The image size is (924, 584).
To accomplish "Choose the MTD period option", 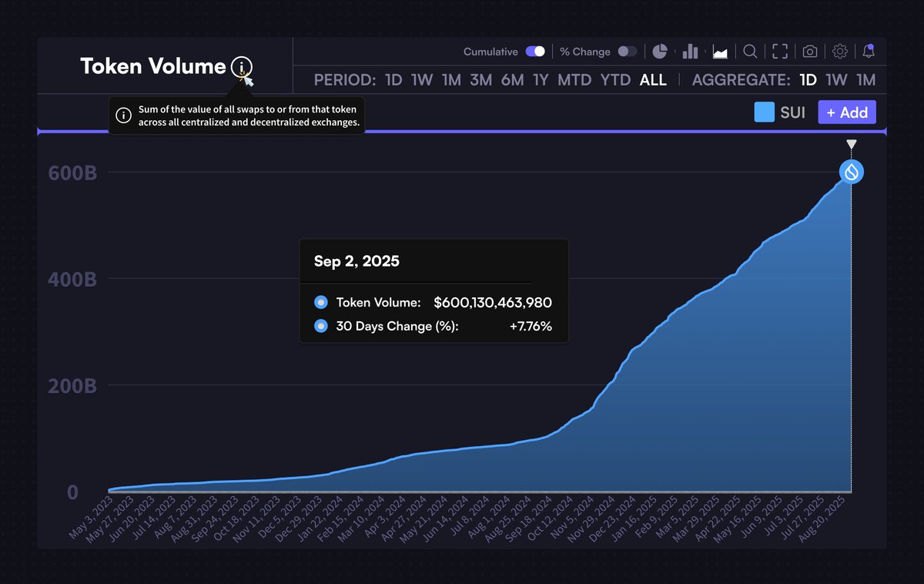I will [574, 79].
